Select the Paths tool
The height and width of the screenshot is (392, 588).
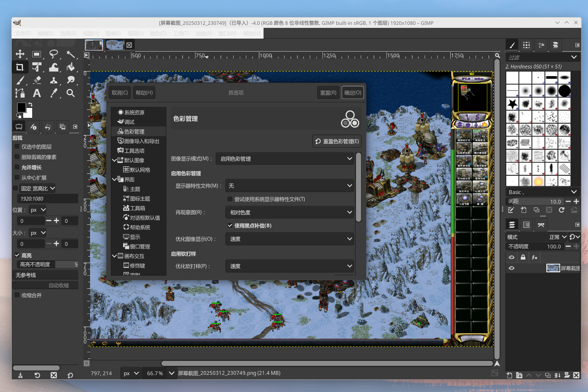[20, 93]
